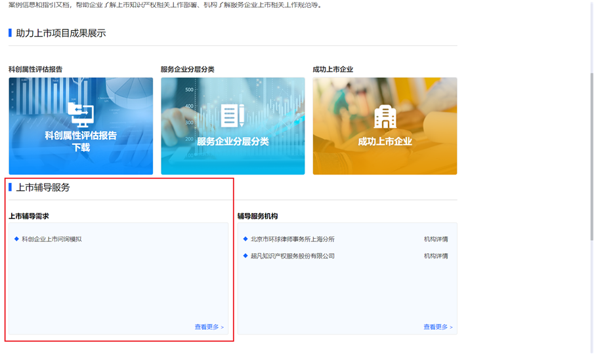View 机构详情 for 超凡知识产权服务股份有限公司
The width and height of the screenshot is (596, 364).
[436, 256]
